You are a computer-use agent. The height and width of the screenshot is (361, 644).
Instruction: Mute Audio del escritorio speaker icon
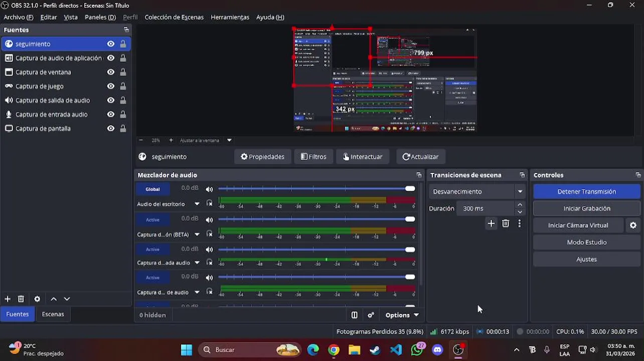tap(209, 189)
